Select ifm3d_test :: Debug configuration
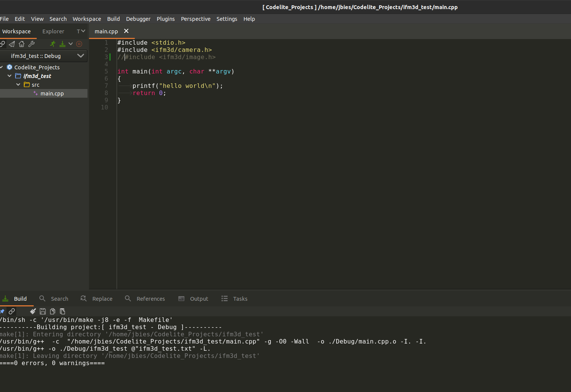Screen dimensions: 571x392 [36, 56]
